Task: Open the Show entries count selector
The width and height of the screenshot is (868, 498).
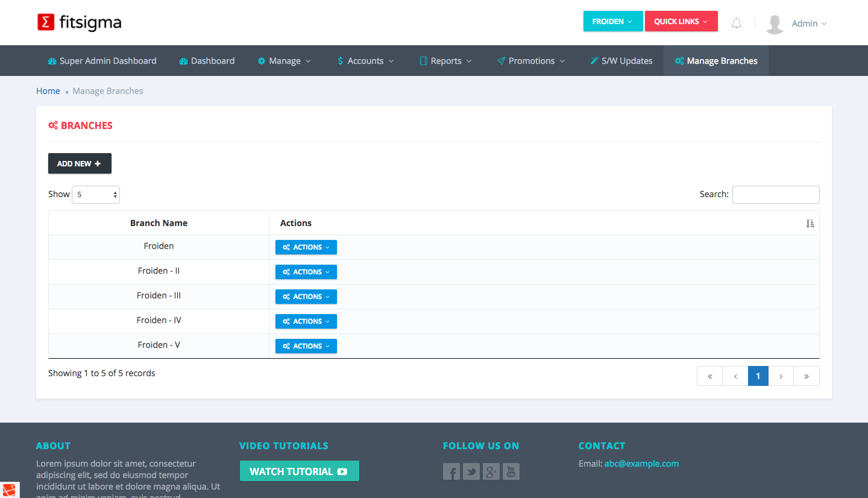Action: 96,195
